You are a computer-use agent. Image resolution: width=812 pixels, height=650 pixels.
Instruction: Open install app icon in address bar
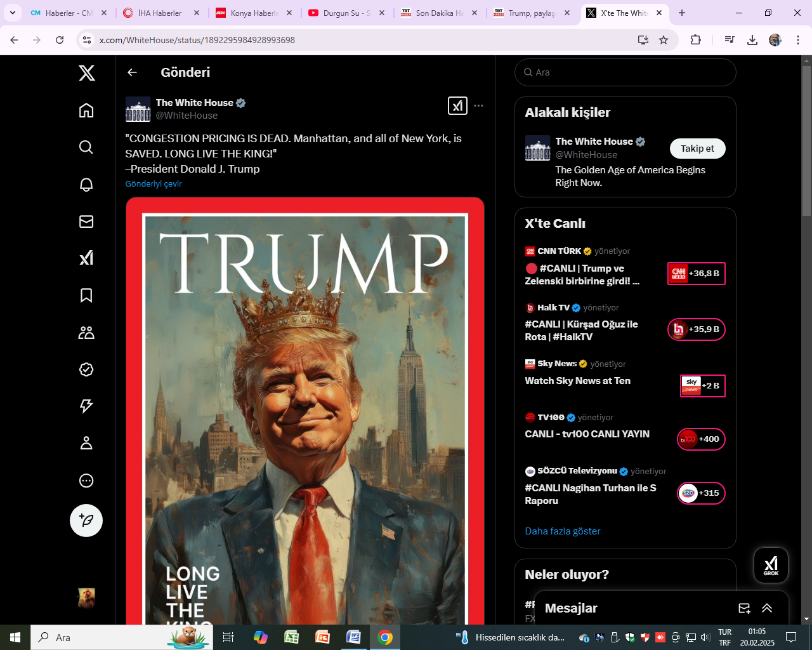click(643, 40)
